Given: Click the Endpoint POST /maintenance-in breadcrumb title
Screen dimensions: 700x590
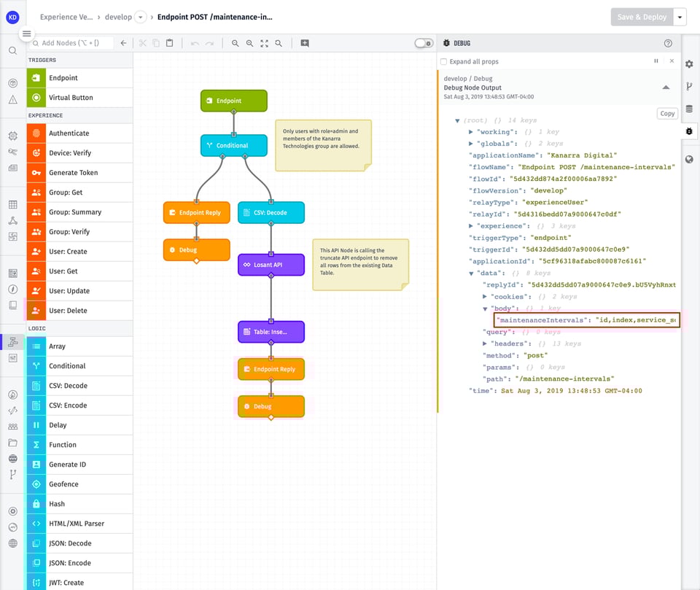Looking at the screenshot, I should [x=217, y=16].
